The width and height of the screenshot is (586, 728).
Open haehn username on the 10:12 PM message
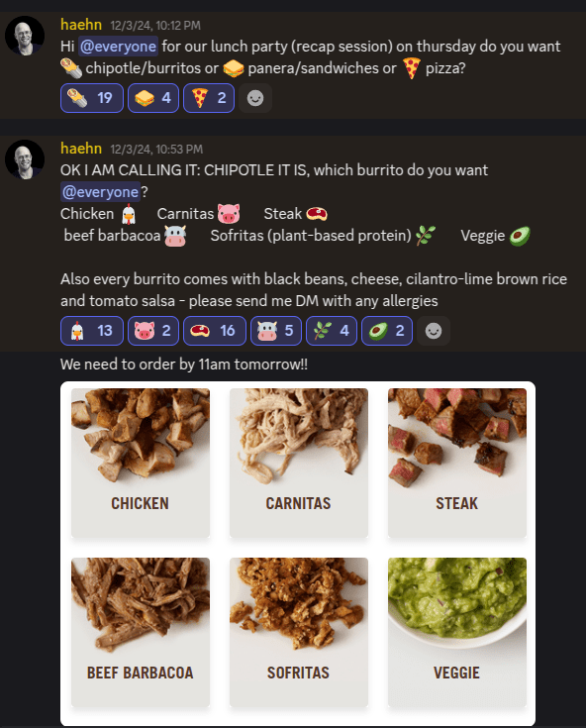pyautogui.click(x=81, y=24)
